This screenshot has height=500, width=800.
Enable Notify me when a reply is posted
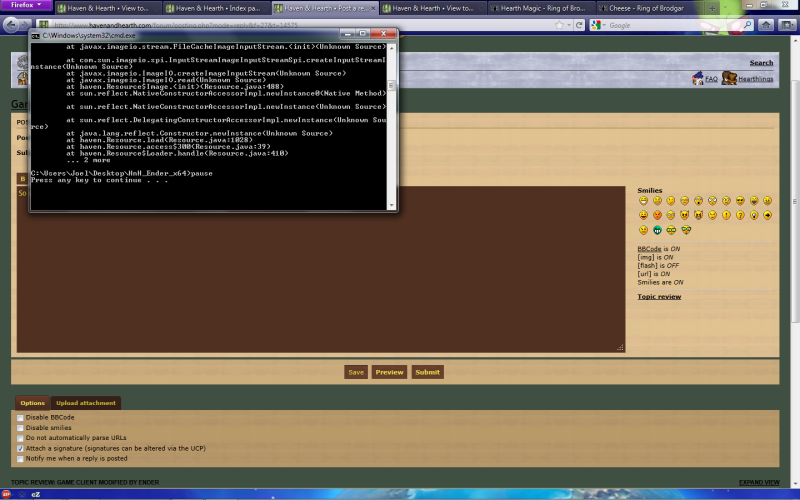pos(20,459)
